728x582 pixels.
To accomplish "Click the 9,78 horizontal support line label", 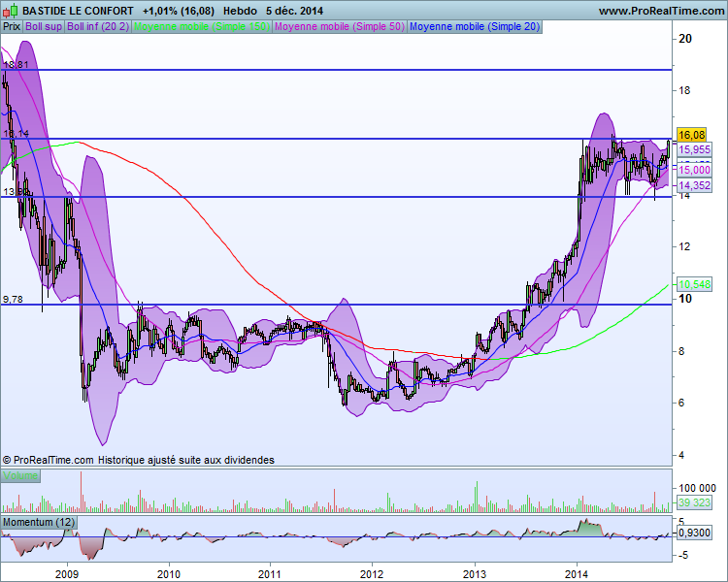I will pyautogui.click(x=13, y=300).
